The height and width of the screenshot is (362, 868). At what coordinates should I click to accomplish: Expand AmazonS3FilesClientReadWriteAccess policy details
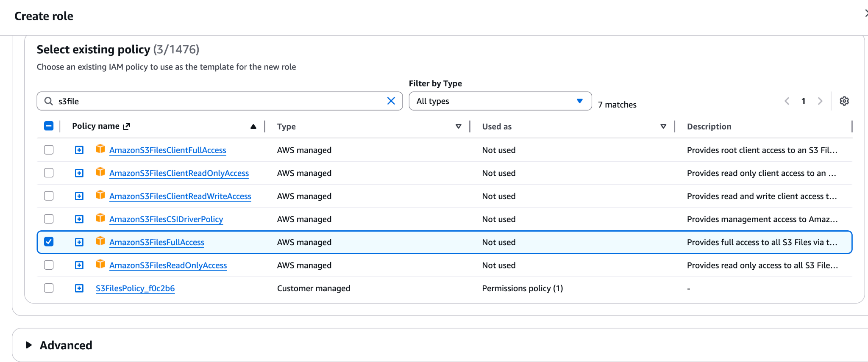[79, 196]
